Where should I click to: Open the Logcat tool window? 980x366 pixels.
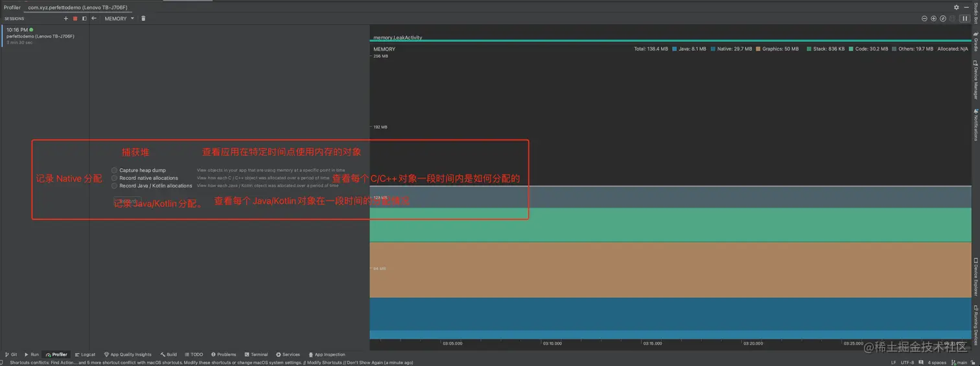click(85, 354)
